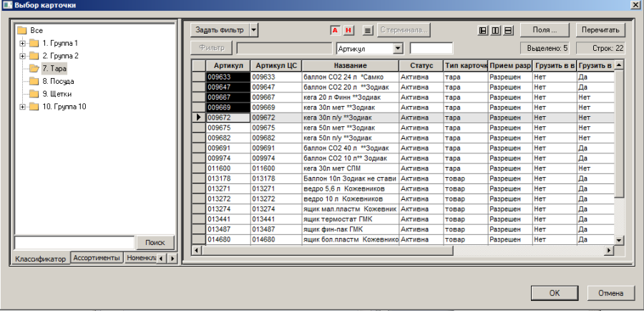Click the cell 'кега 30л мет СПМ'
644x311 pixels.
click(351, 168)
